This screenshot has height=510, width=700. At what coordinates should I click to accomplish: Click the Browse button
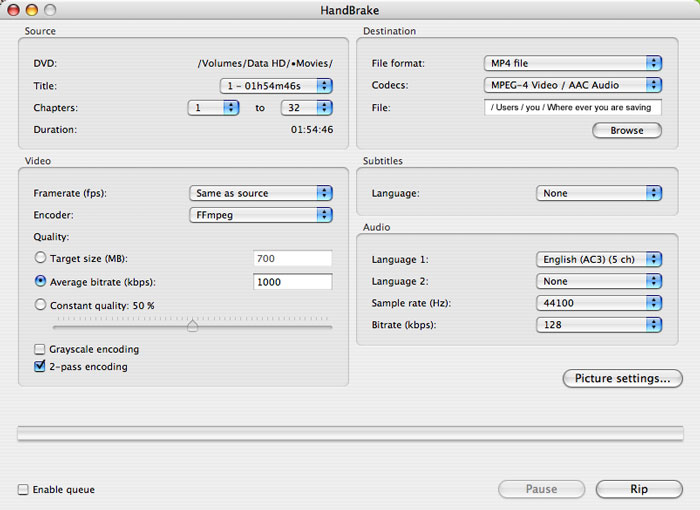tap(627, 130)
